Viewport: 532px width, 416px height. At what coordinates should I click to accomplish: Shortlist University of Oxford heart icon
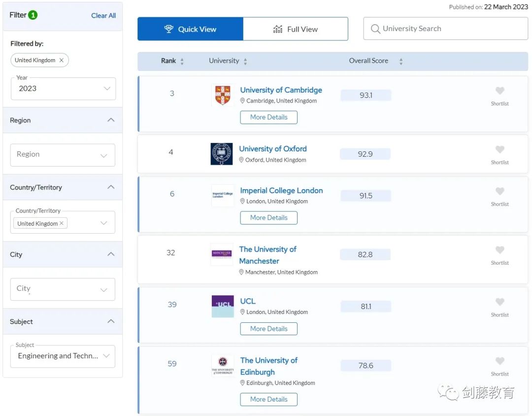tap(499, 149)
